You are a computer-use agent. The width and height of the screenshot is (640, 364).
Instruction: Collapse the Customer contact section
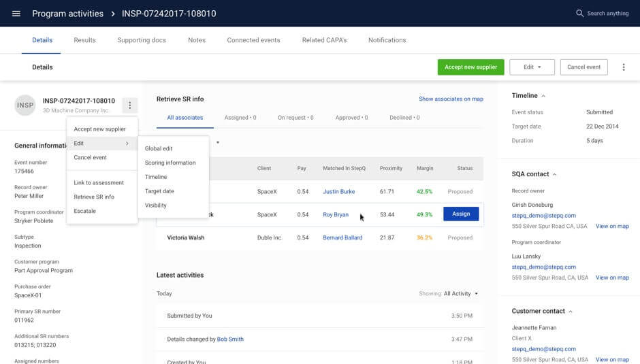571,312
